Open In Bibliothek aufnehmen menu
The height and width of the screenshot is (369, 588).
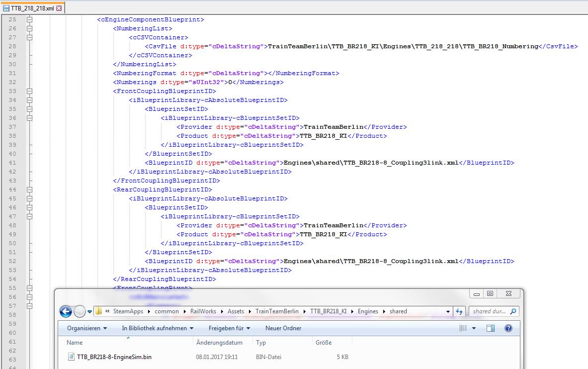(158, 328)
